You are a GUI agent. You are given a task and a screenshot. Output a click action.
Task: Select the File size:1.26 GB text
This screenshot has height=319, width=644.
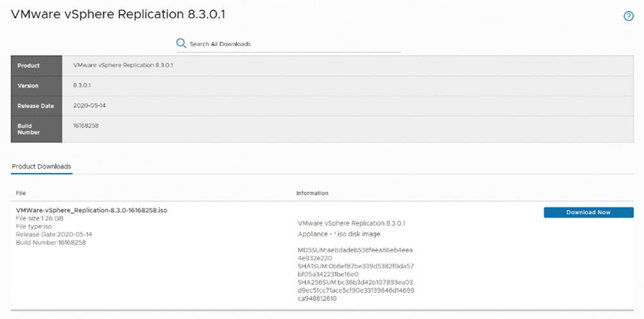coord(40,218)
